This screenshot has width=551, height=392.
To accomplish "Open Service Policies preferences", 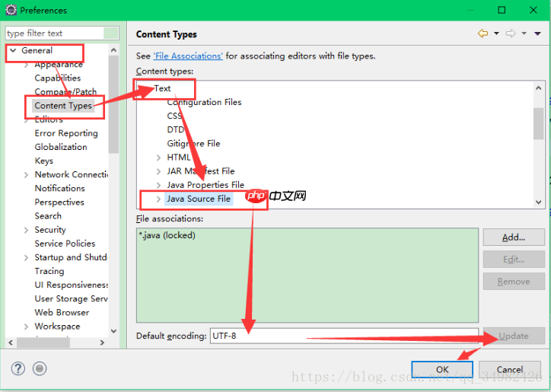I will (65, 244).
